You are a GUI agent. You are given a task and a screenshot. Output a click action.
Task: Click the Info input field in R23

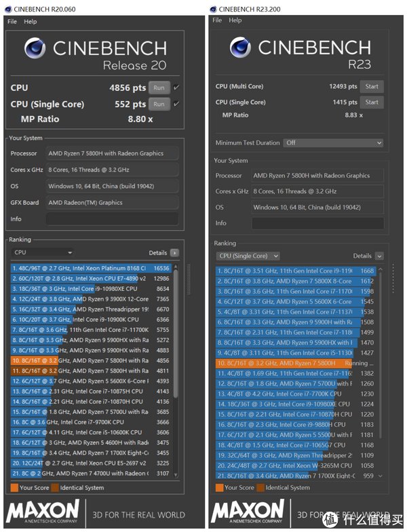point(317,223)
